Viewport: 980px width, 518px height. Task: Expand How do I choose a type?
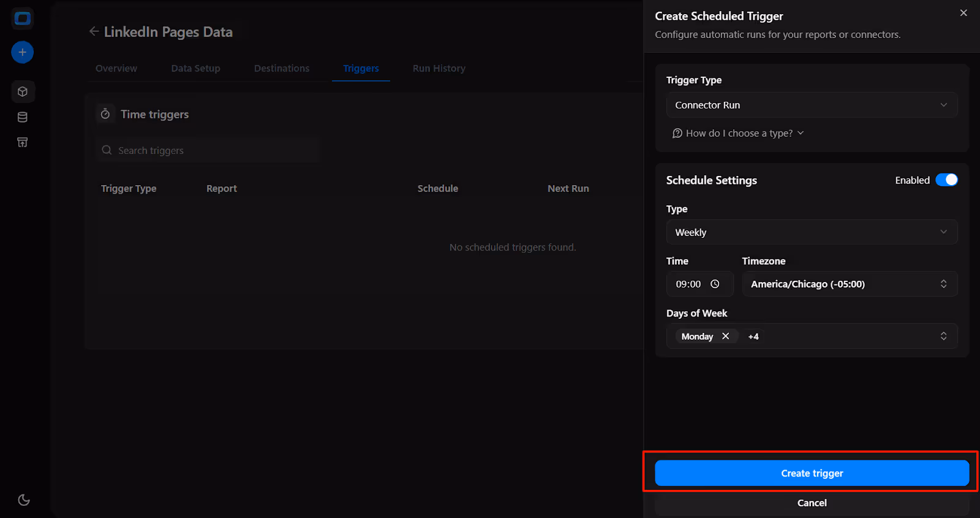[x=738, y=133]
